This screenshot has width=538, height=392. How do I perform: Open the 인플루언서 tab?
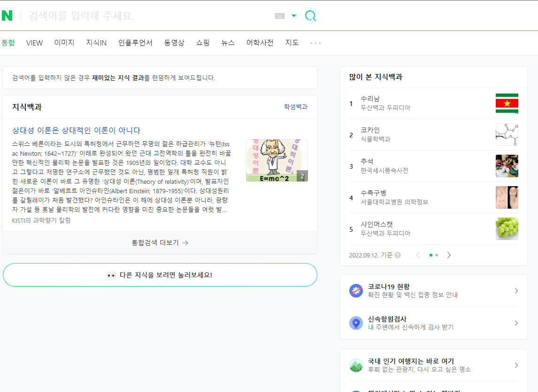tap(135, 43)
